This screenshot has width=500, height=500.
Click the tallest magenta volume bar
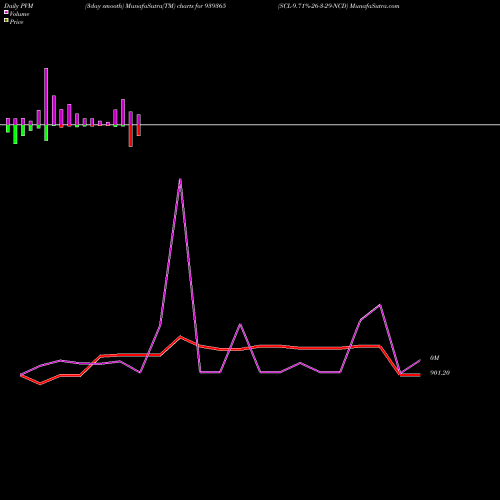[46, 97]
